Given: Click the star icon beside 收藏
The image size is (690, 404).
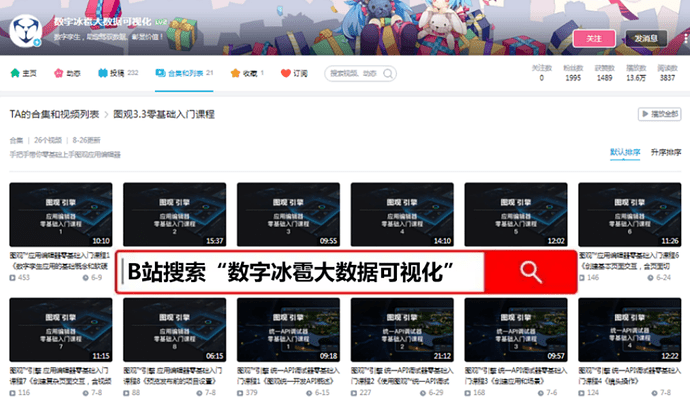Looking at the screenshot, I should tap(235, 73).
